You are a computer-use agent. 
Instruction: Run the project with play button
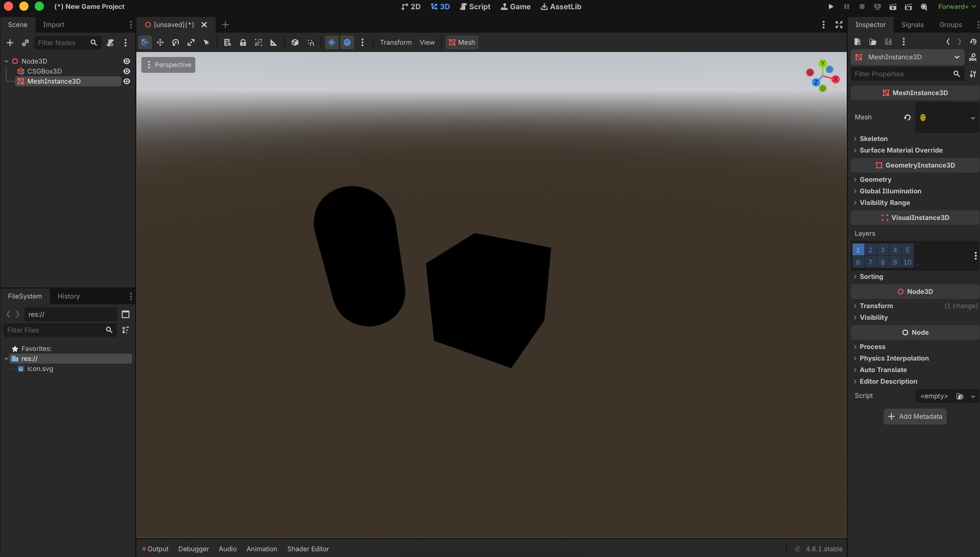click(x=831, y=7)
